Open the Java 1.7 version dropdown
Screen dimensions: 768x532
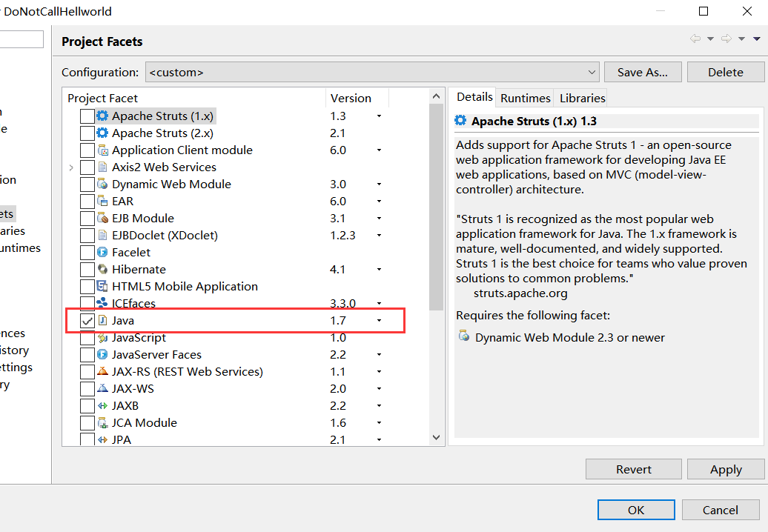(x=379, y=321)
